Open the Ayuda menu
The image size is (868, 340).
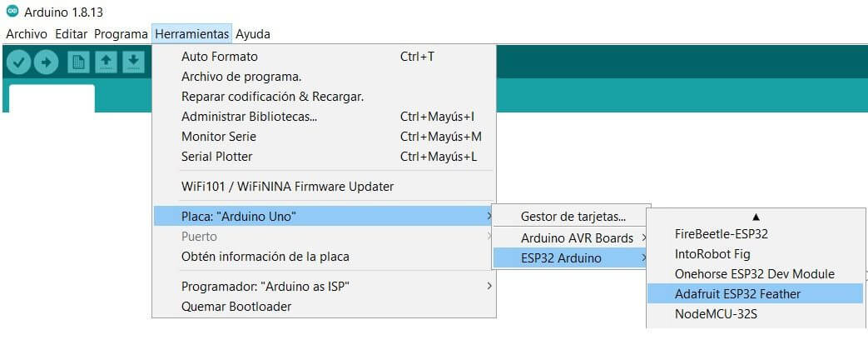pyautogui.click(x=253, y=34)
